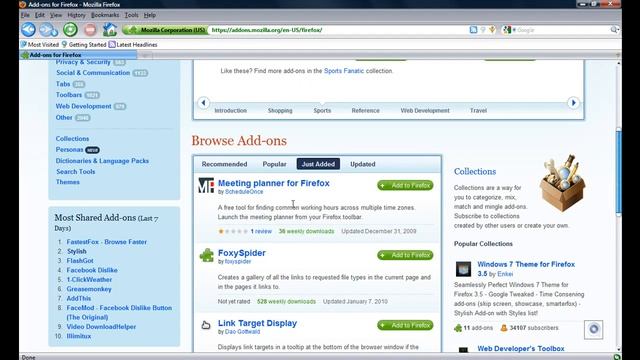Open FastestFox - Browse Faster in Most Shared
Image resolution: width=640 pixels, height=360 pixels.
click(x=107, y=242)
